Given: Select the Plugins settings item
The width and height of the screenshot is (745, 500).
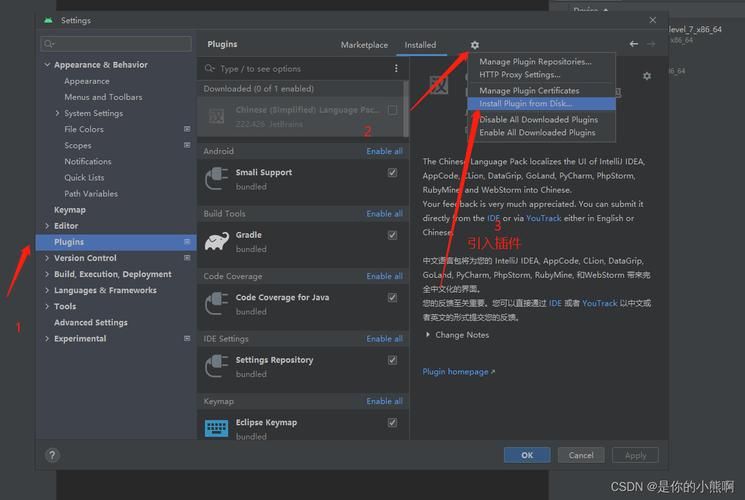Looking at the screenshot, I should 116,242.
